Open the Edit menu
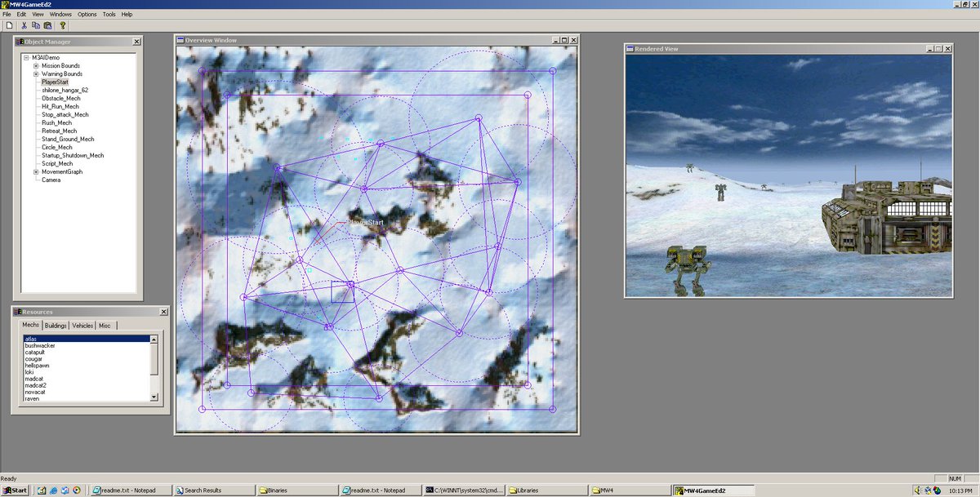The height and width of the screenshot is (497, 980). pyautogui.click(x=21, y=14)
